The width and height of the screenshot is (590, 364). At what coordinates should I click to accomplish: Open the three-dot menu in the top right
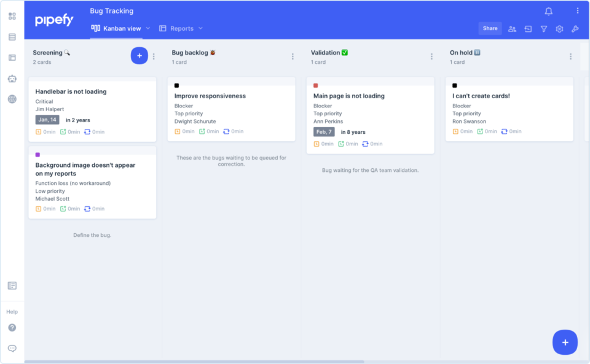pos(576,10)
